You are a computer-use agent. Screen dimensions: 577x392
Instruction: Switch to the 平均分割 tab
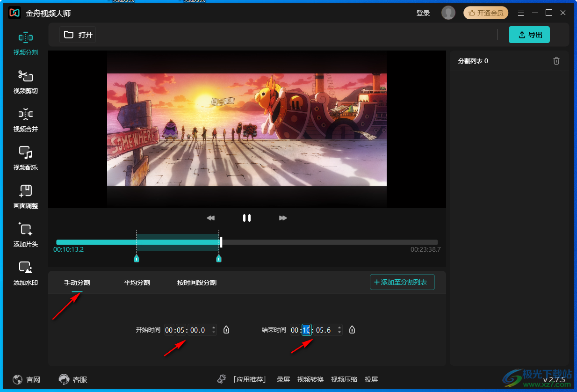137,283
